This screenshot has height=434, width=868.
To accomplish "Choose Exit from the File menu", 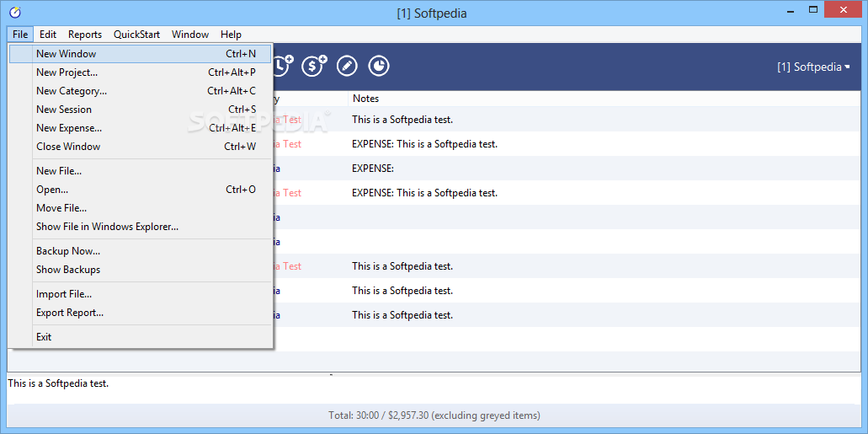I will [x=141, y=336].
